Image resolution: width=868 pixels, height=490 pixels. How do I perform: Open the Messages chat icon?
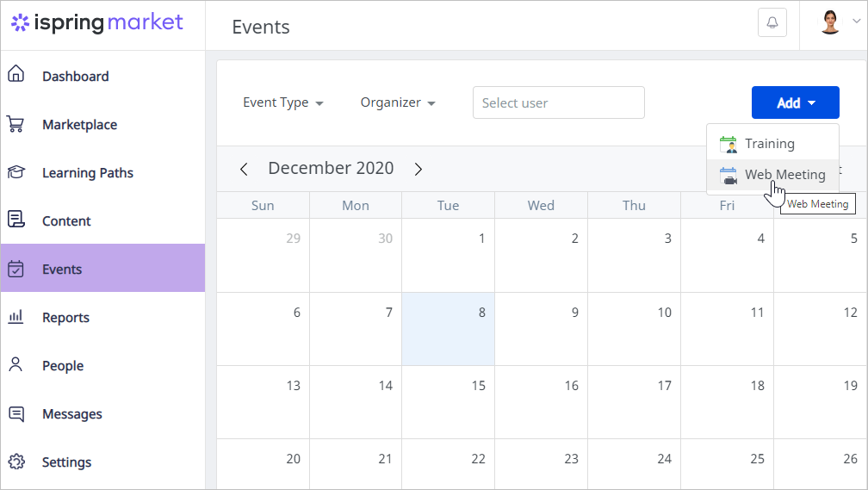(x=16, y=413)
